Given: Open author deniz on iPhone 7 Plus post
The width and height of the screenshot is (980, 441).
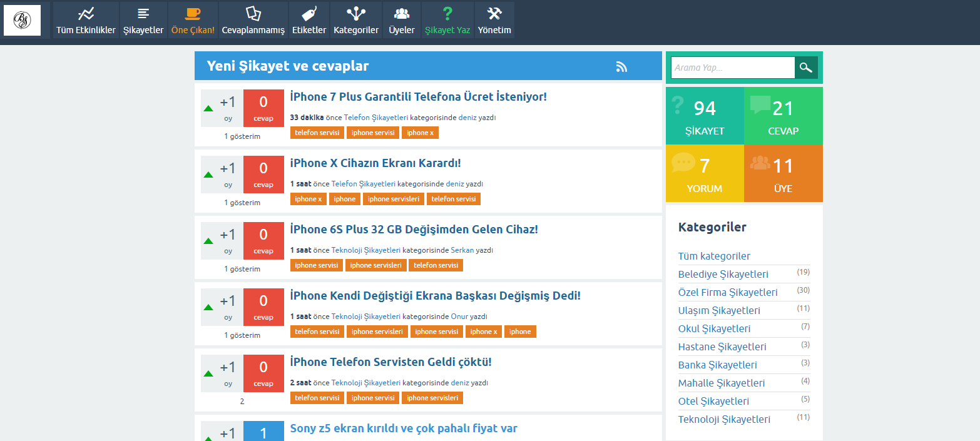Looking at the screenshot, I should coord(467,118).
